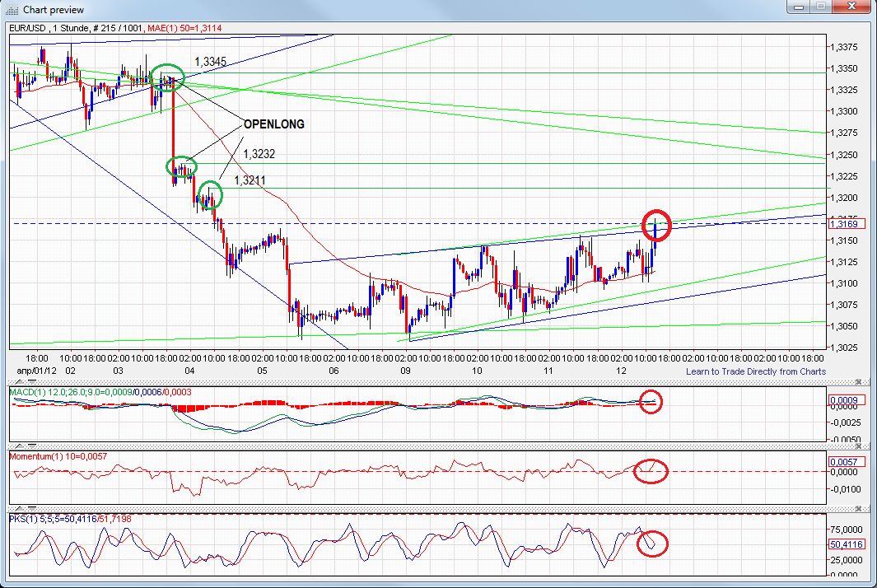Click the Chart preview window icon
The height and width of the screenshot is (588, 877).
click(x=12, y=10)
